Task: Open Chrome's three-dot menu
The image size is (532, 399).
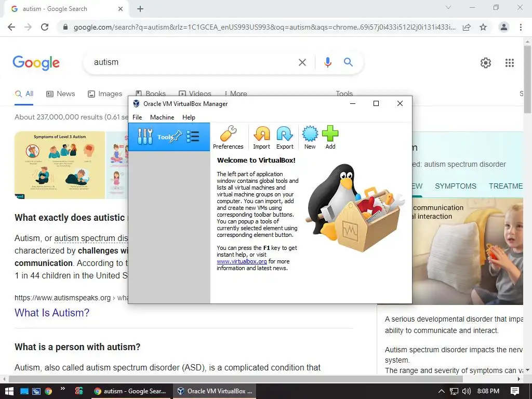Action: pyautogui.click(x=521, y=27)
